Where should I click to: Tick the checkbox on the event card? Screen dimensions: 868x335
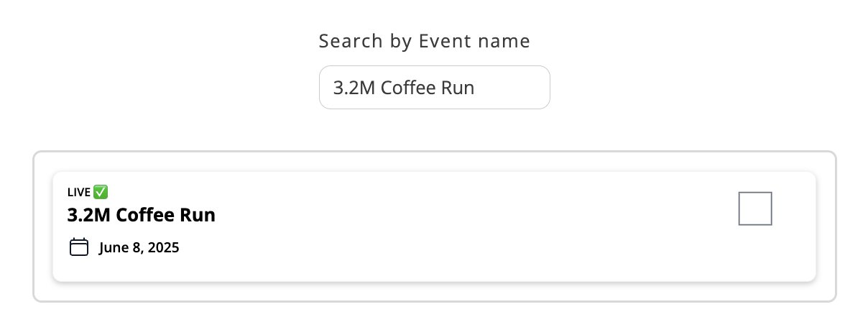(755, 208)
